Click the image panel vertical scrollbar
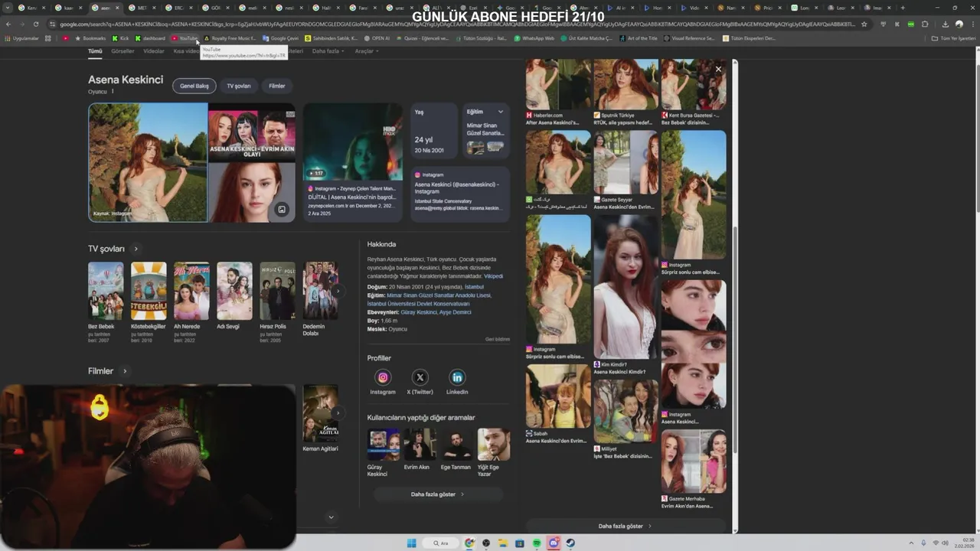Viewport: 980px width, 551px height. point(735,341)
